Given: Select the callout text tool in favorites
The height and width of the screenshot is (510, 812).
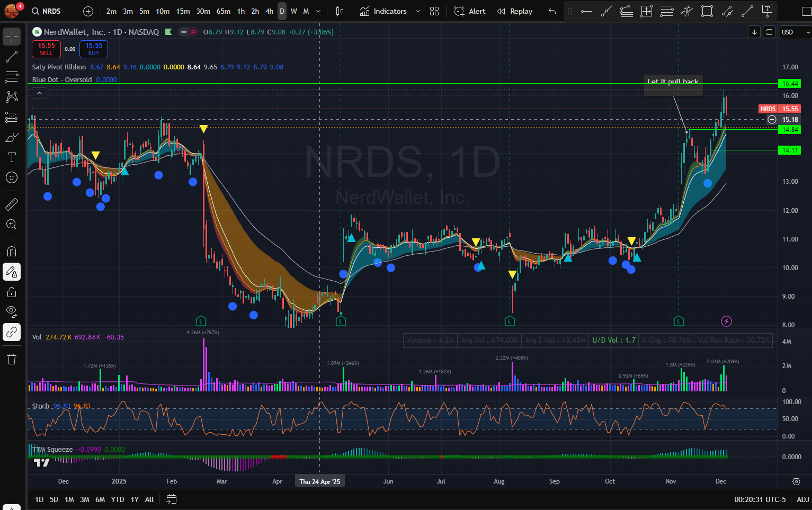Looking at the screenshot, I should click(x=767, y=11).
